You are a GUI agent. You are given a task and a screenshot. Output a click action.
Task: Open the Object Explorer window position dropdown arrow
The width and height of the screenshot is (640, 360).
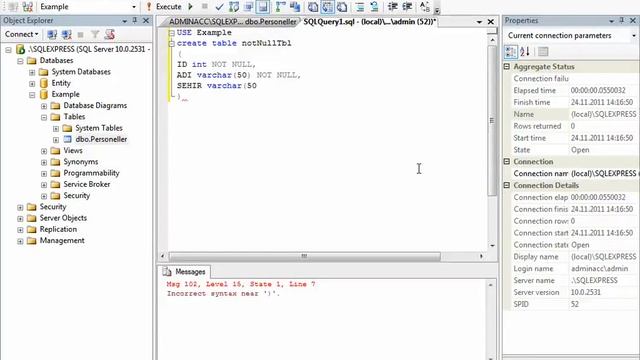(124, 21)
